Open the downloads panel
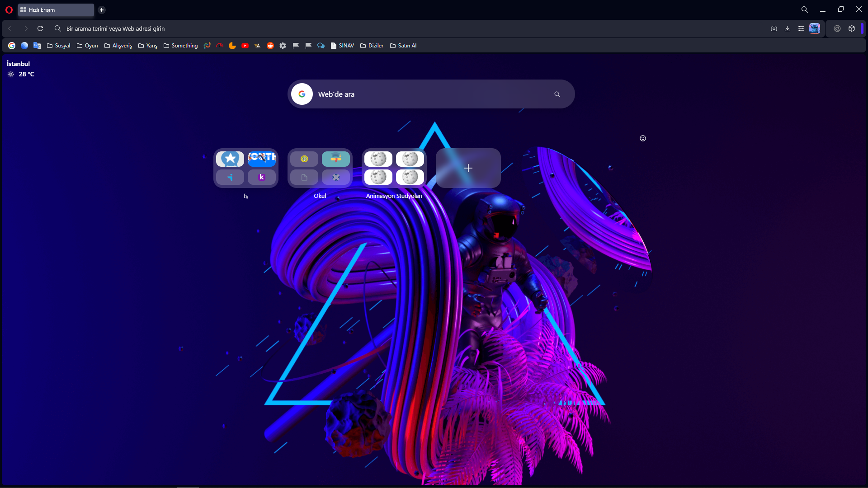The width and height of the screenshot is (868, 488). 788,28
